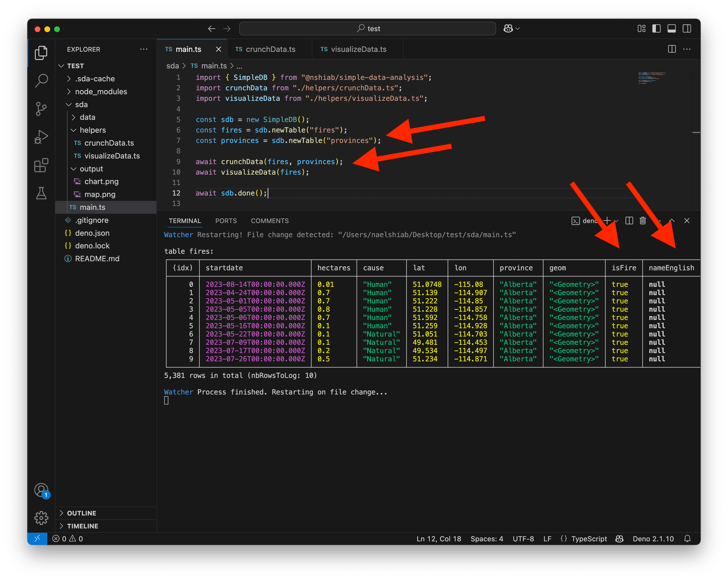Select TERMINAL panel tab
The width and height of the screenshot is (728, 581).
(185, 221)
